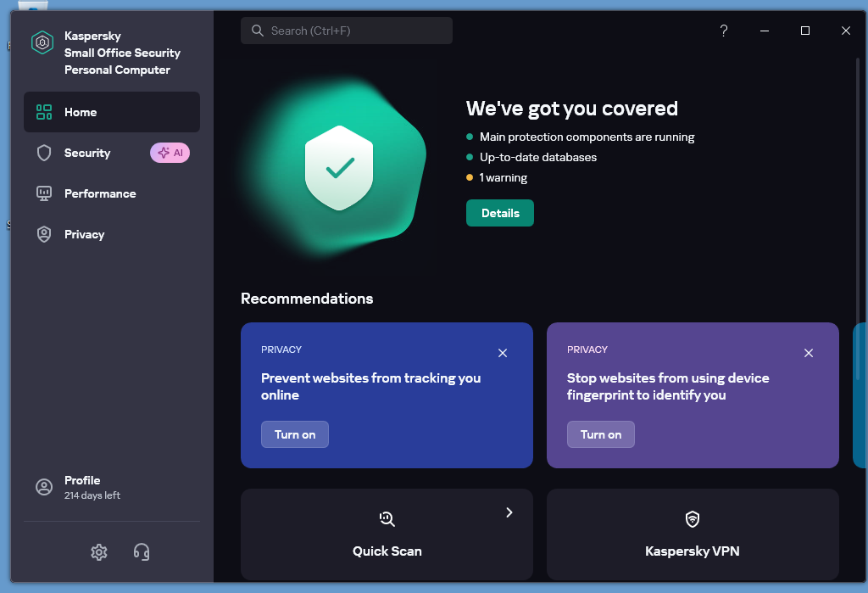Open support via the headset icon
The width and height of the screenshot is (868, 593).
pyautogui.click(x=142, y=552)
